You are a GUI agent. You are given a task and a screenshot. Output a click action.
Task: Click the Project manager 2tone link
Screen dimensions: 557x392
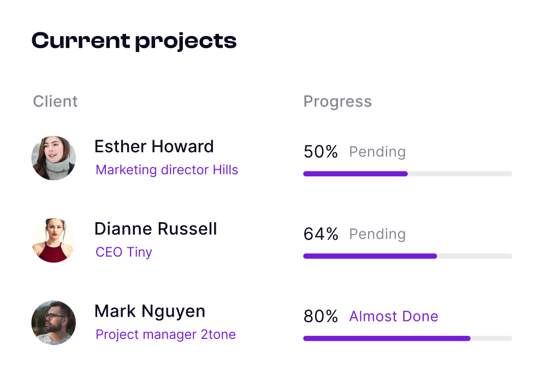pos(165,334)
